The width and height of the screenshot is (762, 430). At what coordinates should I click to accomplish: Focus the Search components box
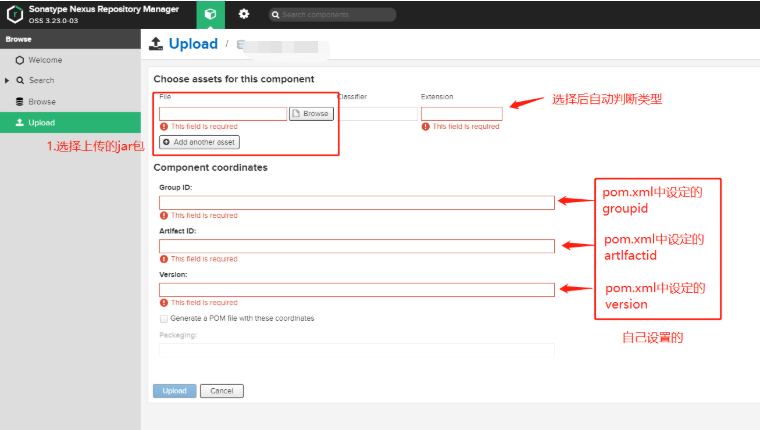pyautogui.click(x=332, y=15)
